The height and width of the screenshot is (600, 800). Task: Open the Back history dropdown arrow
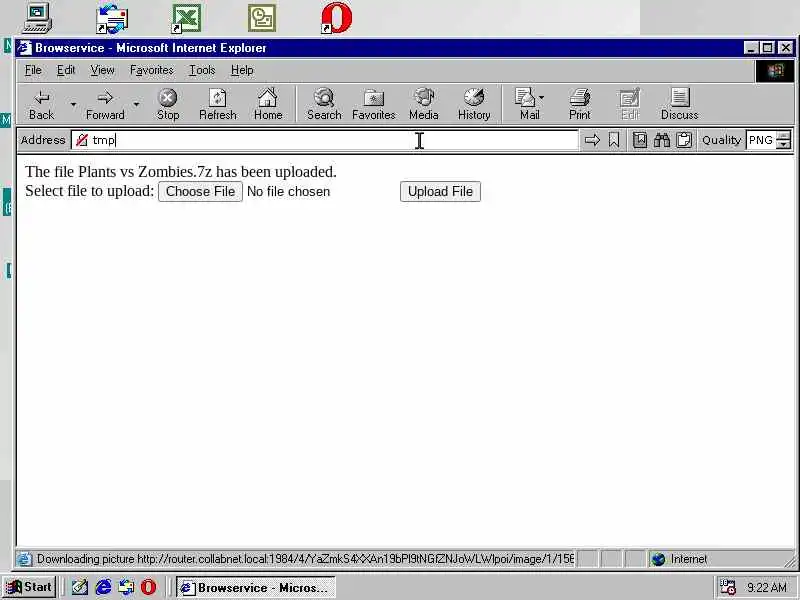click(x=73, y=105)
